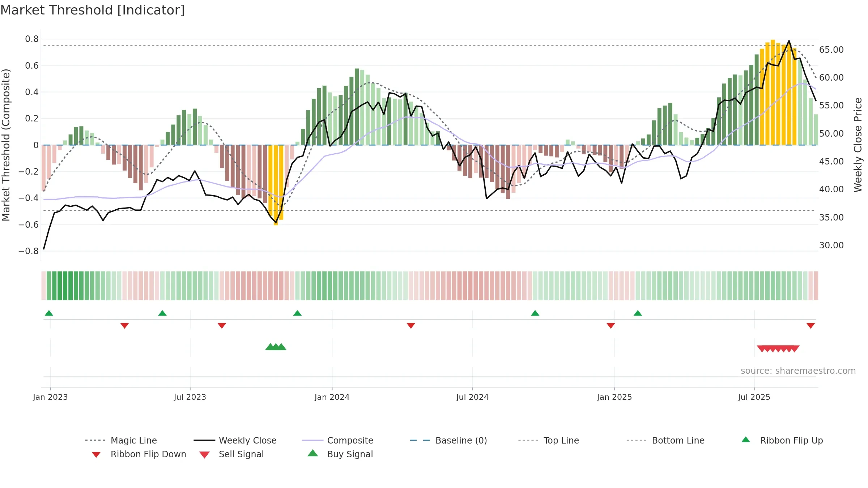
Task: Click the last Ribbon Flip Down marker in 2025
Action: (x=810, y=326)
